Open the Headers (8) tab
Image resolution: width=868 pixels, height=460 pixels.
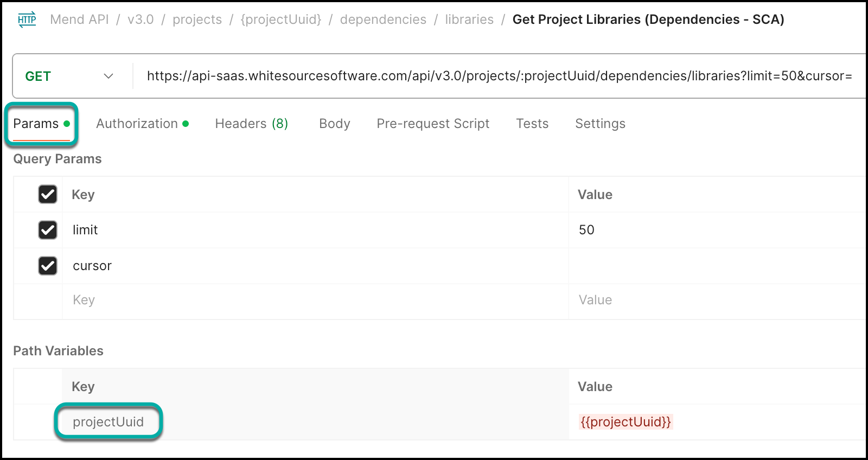[251, 124]
